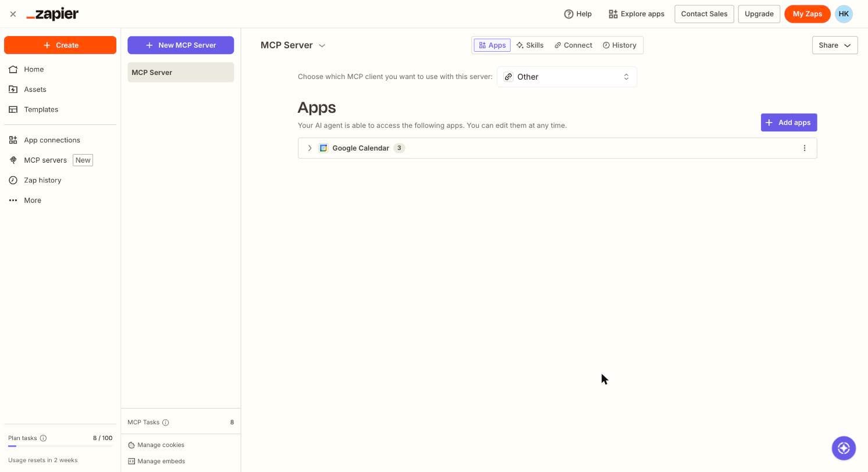The height and width of the screenshot is (472, 868).
Task: Switch to the Apps tab
Action: pos(492,45)
